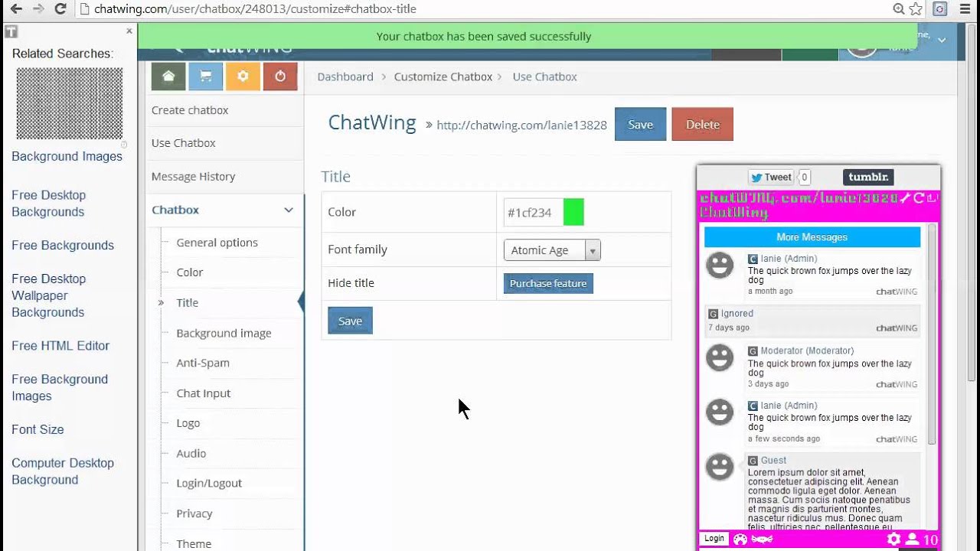This screenshot has width=980, height=551.
Task: Open the blue shopping cart icon
Action: point(205,76)
